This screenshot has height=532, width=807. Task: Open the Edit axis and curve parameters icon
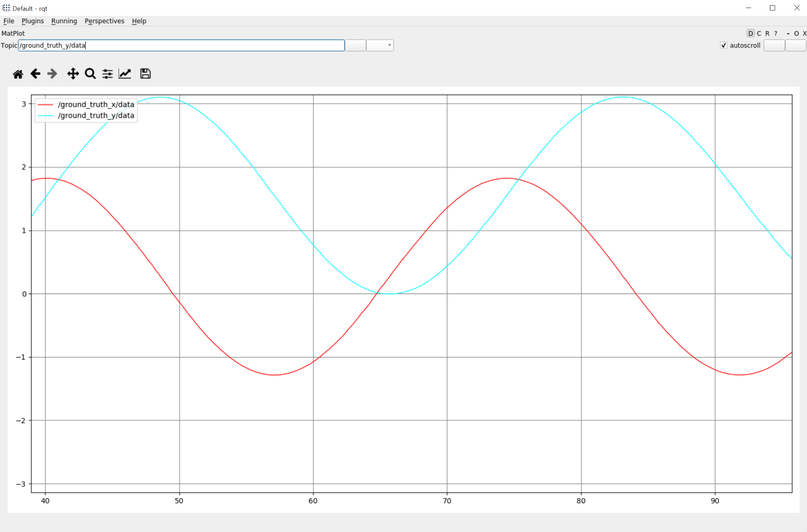click(x=125, y=74)
